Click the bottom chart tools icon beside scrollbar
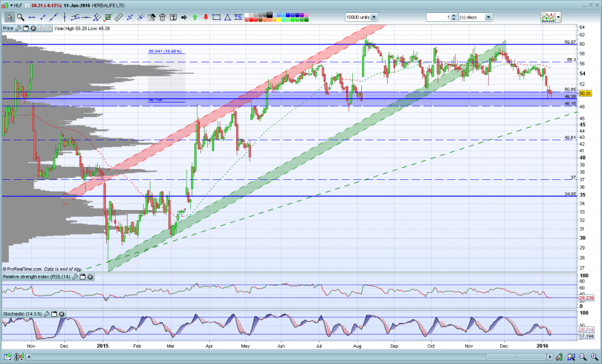Viewport: 602px width, 364px height. click(x=559, y=357)
